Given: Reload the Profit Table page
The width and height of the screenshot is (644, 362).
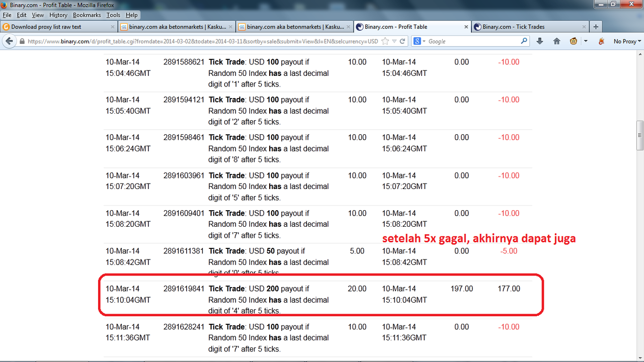Looking at the screenshot, I should click(403, 41).
